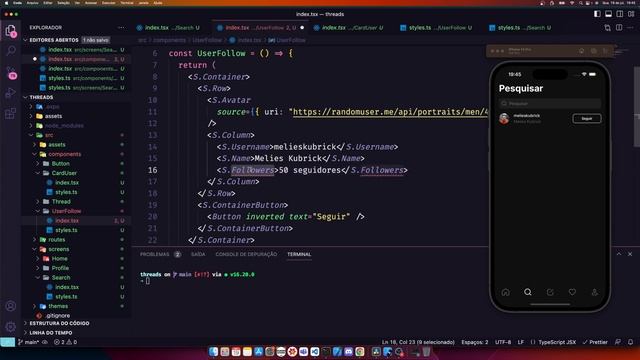Change language mode TypeScript JSX

coord(557,342)
